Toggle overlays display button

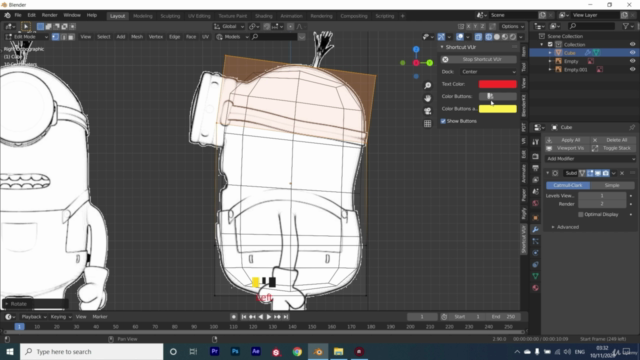click(x=460, y=37)
